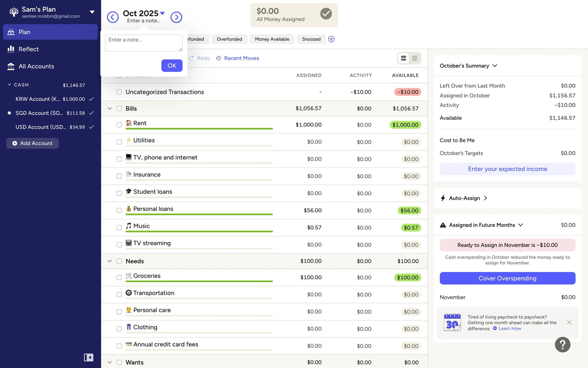Dismiss the paycheck to paycheck tip
The width and height of the screenshot is (588, 368).
point(569,322)
